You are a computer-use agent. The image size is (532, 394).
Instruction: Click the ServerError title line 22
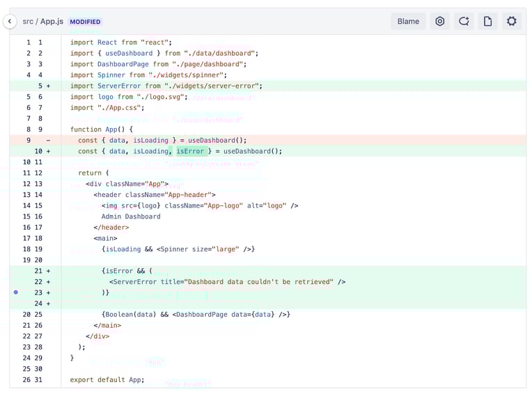pos(227,281)
